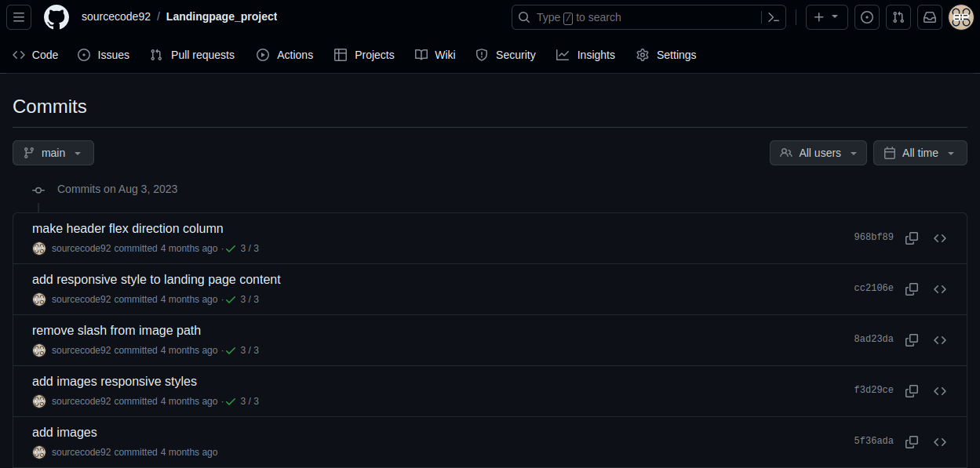The image size is (980, 468).
Task: Open the All time date filter
Action: pos(920,153)
